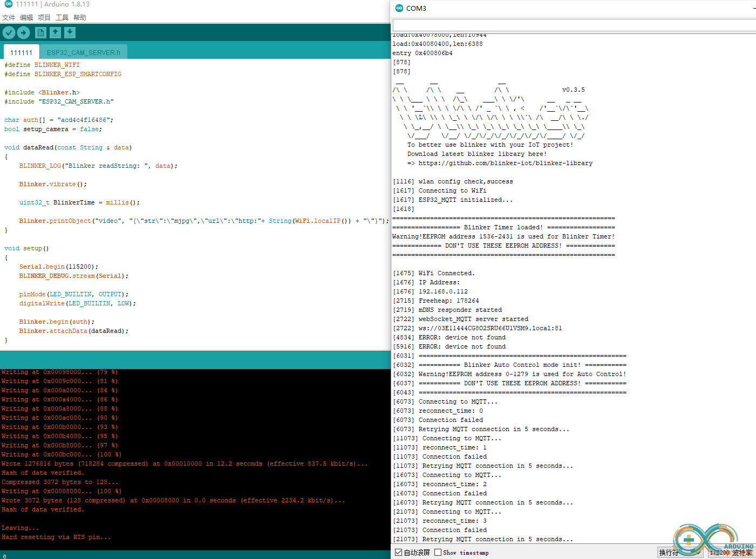Screen dimensions: 756x559
Task: Click the 'Blinker Timer loaded!' banner line
Action: point(503,227)
